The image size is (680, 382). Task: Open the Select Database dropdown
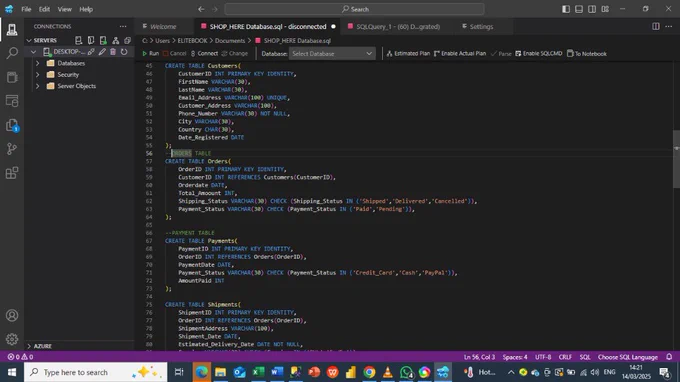point(332,54)
